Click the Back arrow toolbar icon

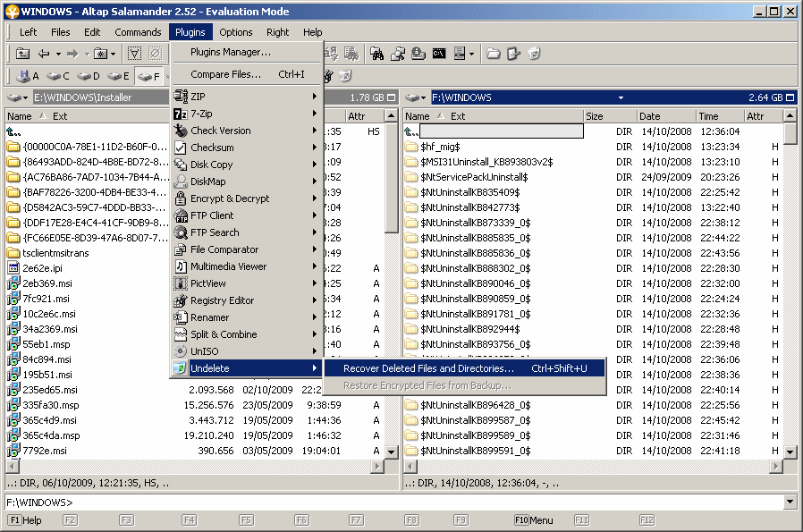(x=45, y=54)
